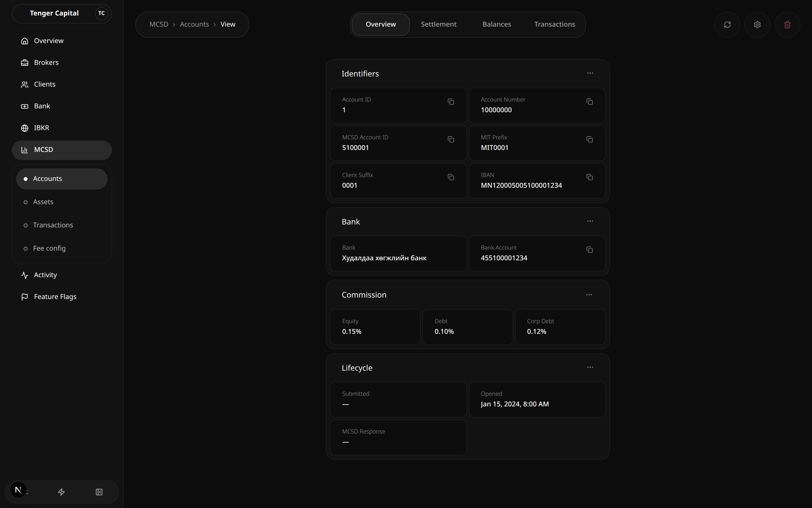812x508 pixels.
Task: Go to Overview in the sidebar
Action: pos(62,41)
